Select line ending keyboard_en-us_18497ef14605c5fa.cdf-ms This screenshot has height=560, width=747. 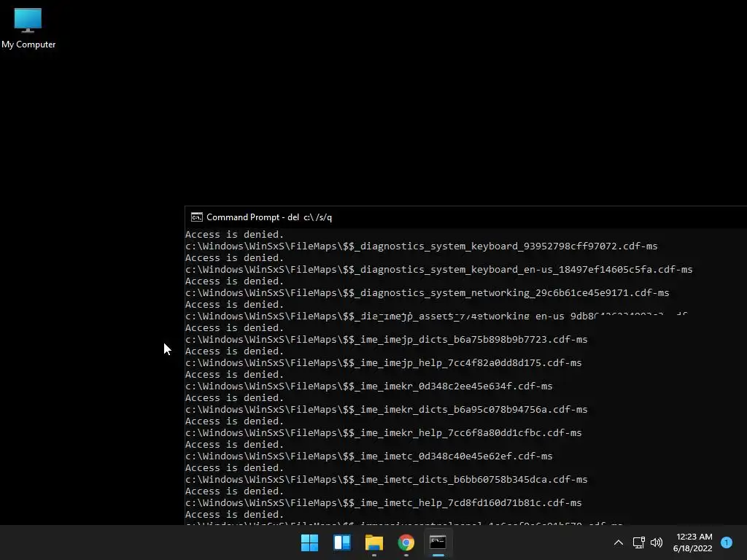[438, 270]
